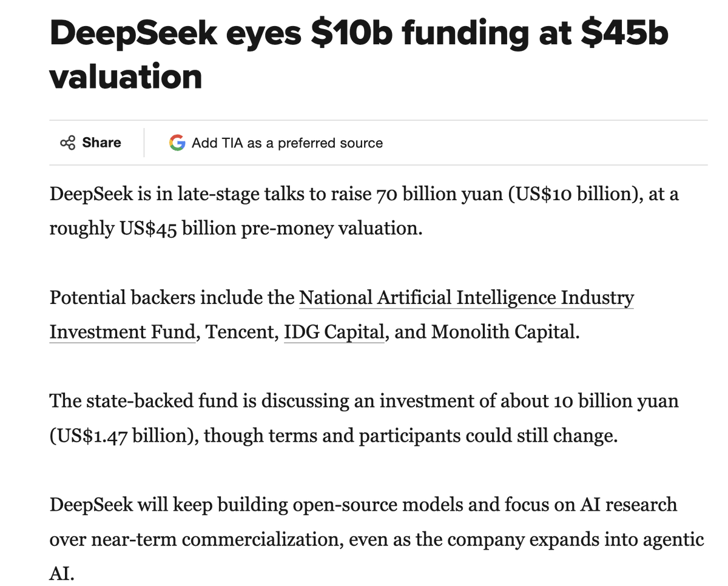Click the state-backed fund sentence

click(364, 419)
